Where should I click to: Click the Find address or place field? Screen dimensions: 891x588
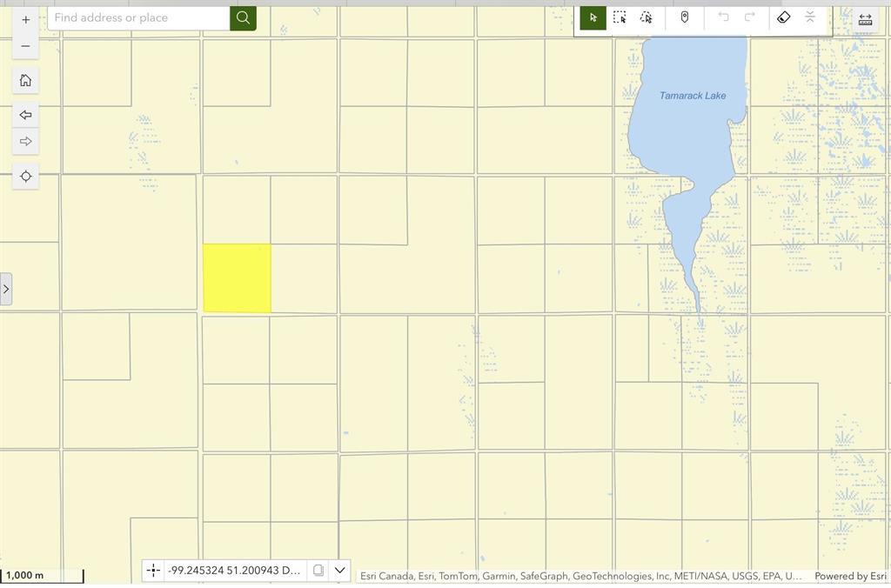(x=139, y=17)
